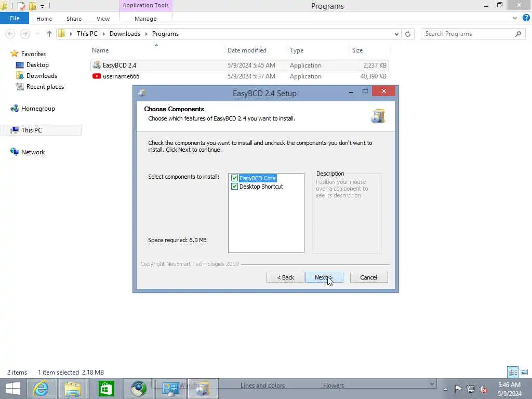Sort by Size column header
The image size is (532, 399).
(357, 50)
